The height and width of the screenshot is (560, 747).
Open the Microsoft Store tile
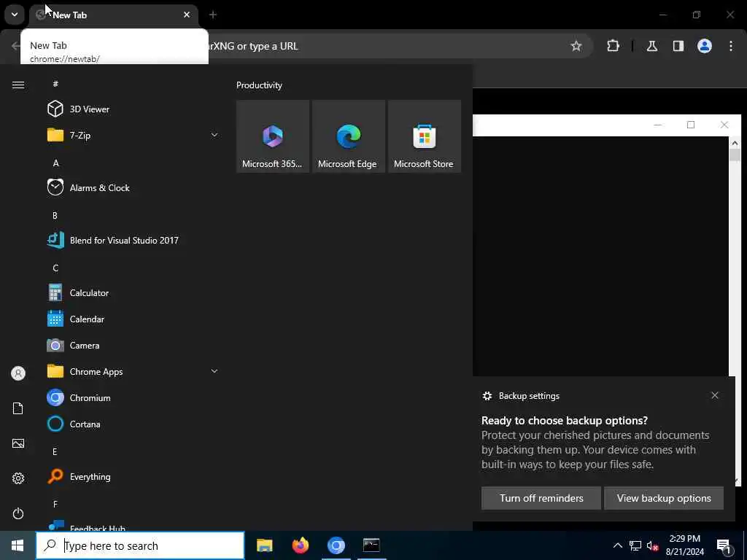click(424, 136)
